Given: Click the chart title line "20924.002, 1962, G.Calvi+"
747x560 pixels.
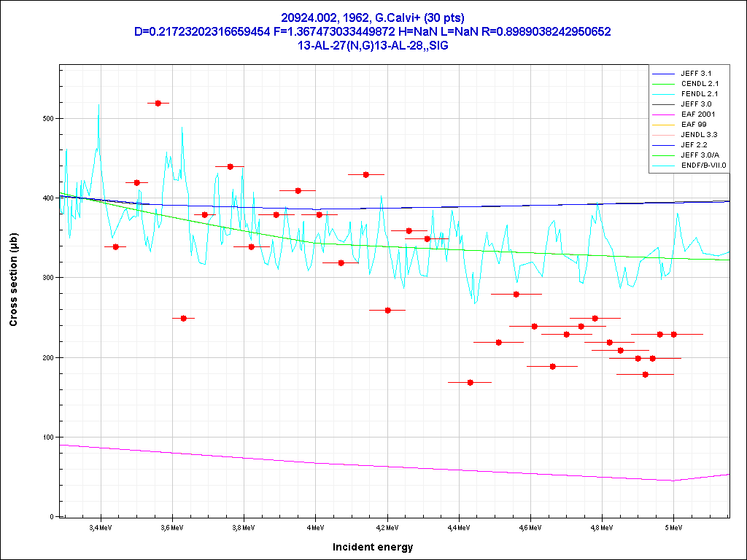Looking at the screenshot, I should coord(373,17).
